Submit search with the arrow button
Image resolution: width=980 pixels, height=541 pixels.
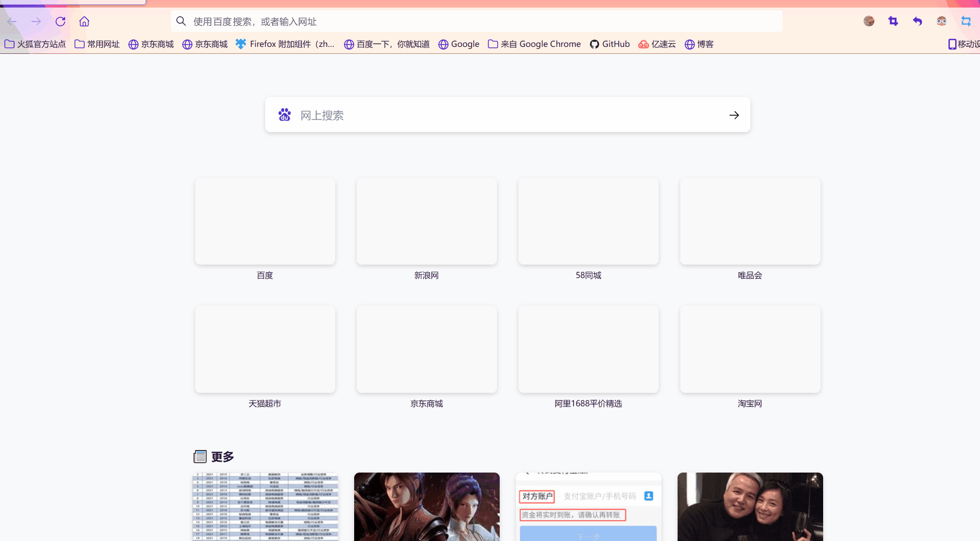pyautogui.click(x=734, y=115)
